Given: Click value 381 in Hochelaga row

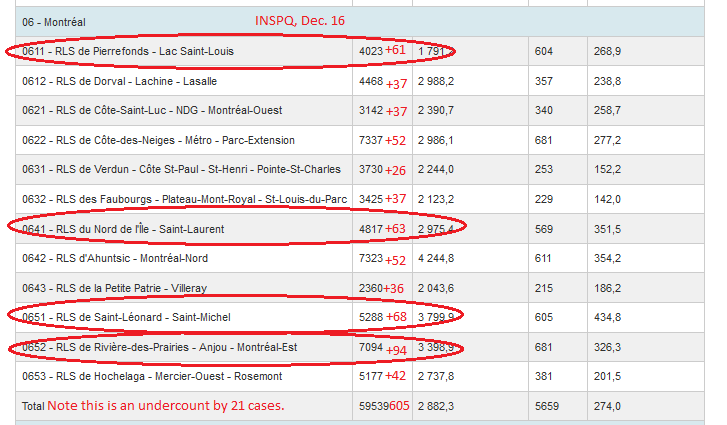Looking at the screenshot, I should [x=543, y=376].
